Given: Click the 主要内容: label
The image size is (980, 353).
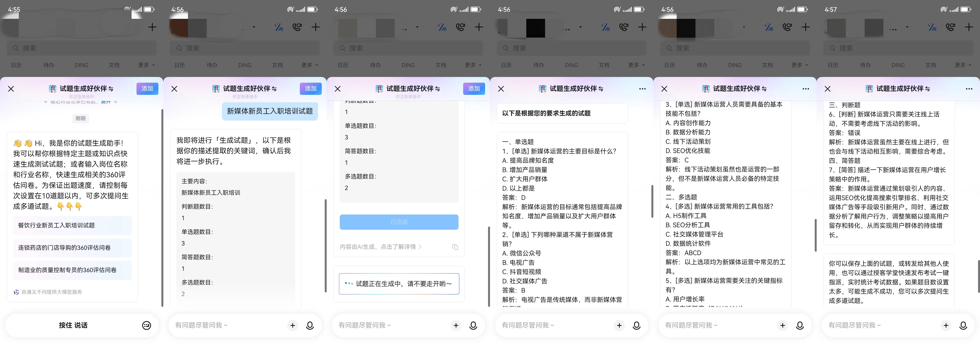Looking at the screenshot, I should [x=194, y=181].
